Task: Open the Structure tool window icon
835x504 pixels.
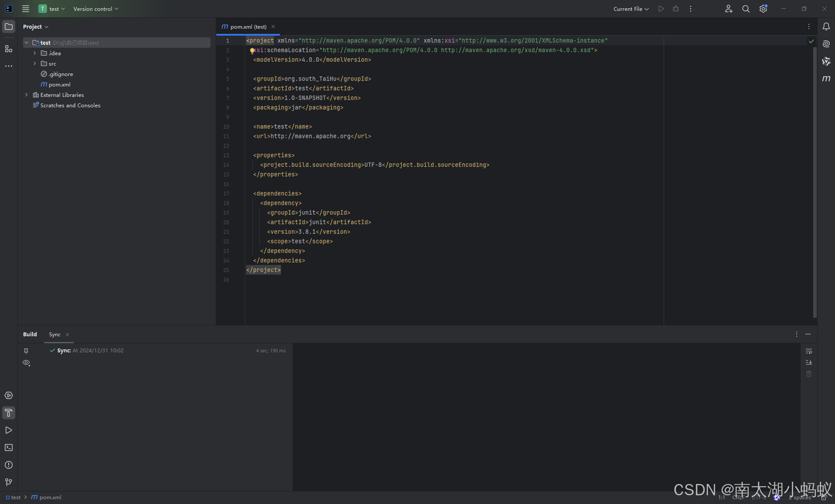Action: pyautogui.click(x=8, y=49)
